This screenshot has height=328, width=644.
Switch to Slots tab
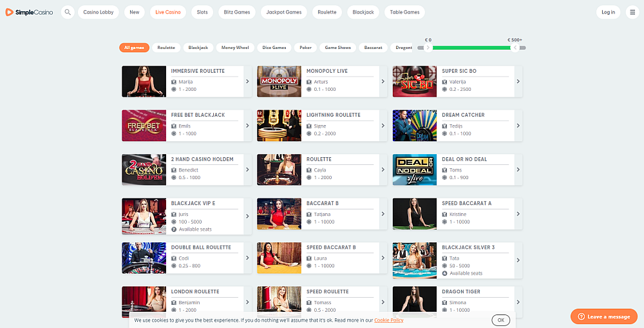[x=202, y=12]
